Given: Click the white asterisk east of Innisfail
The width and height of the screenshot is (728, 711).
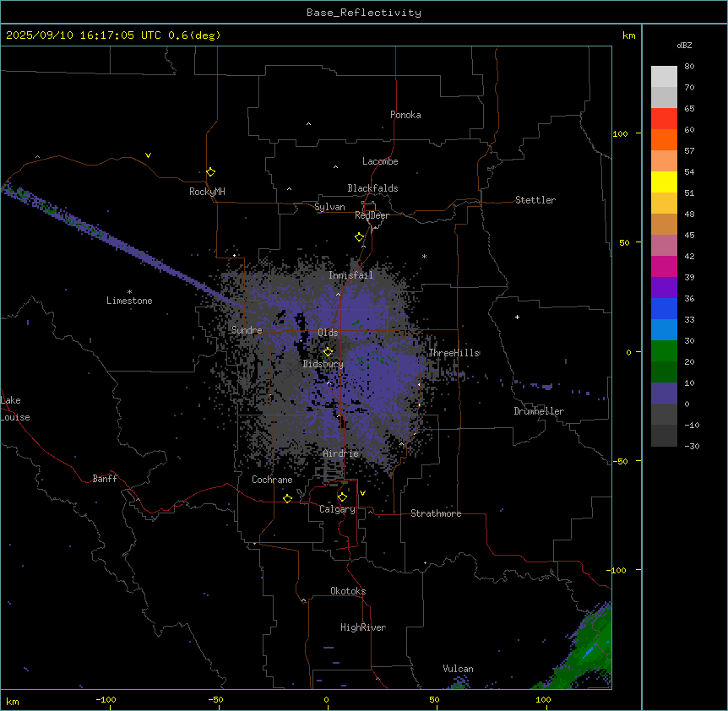Looking at the screenshot, I should tap(424, 256).
